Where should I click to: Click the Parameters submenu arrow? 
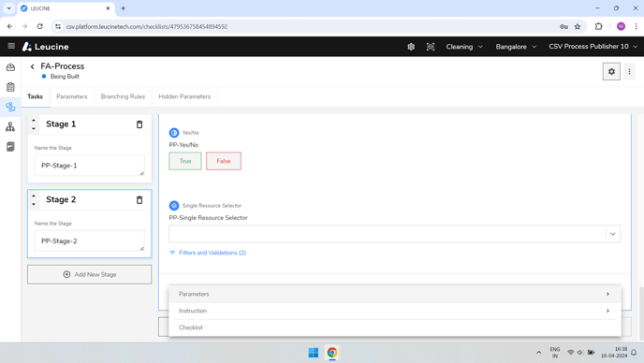point(607,294)
